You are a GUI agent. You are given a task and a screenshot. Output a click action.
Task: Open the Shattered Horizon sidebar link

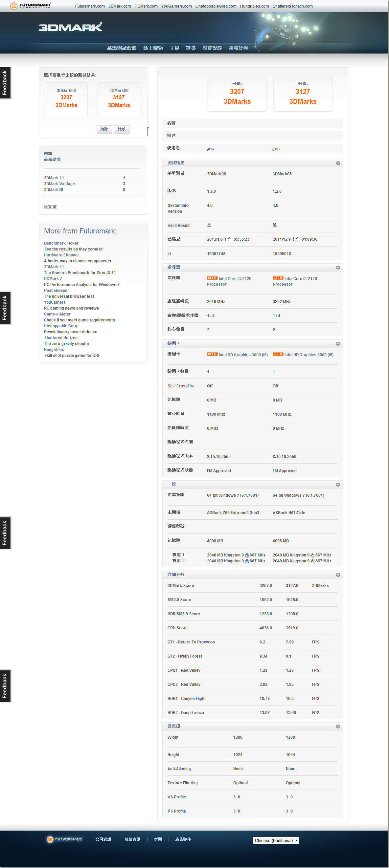coord(61,337)
